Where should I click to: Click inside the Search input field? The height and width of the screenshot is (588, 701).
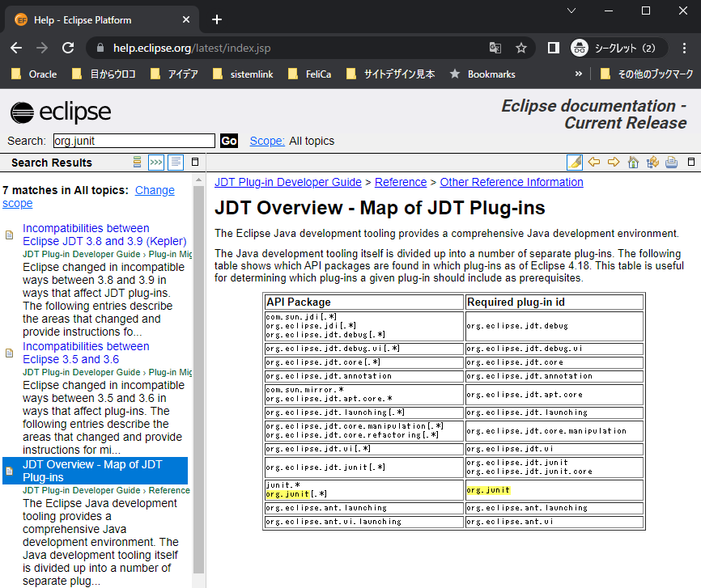coord(134,140)
